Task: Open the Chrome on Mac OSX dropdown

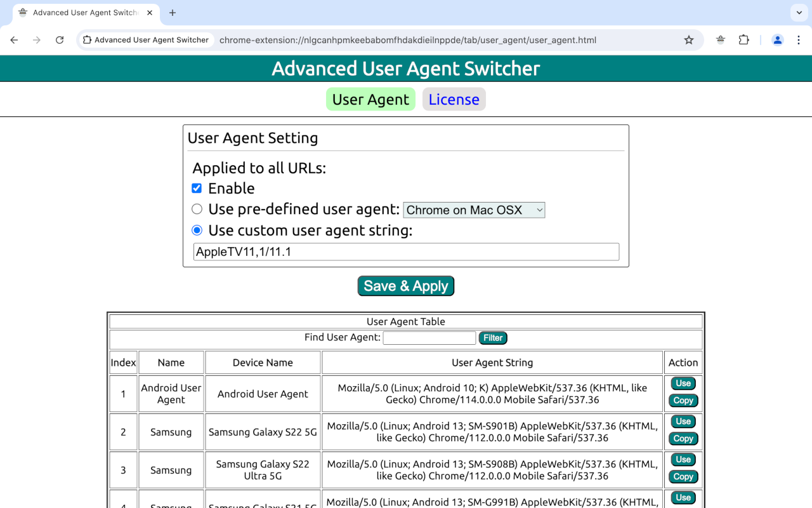Action: [474, 210]
